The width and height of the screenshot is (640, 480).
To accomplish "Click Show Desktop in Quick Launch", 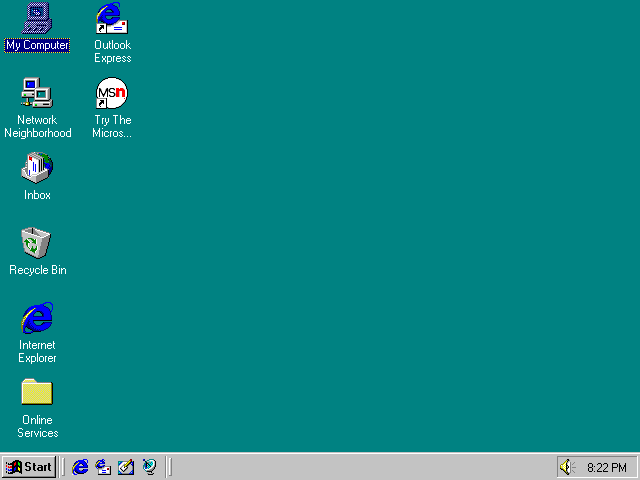I will [126, 467].
